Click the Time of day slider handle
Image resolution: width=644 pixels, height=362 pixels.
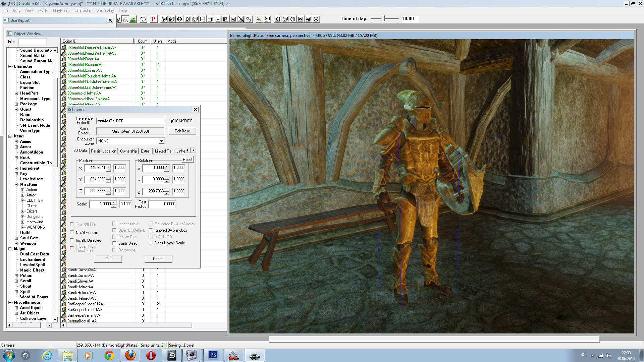pos(384,18)
